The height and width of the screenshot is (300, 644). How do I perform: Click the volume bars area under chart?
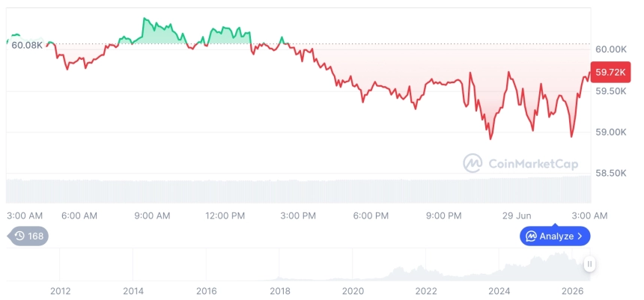click(x=299, y=190)
